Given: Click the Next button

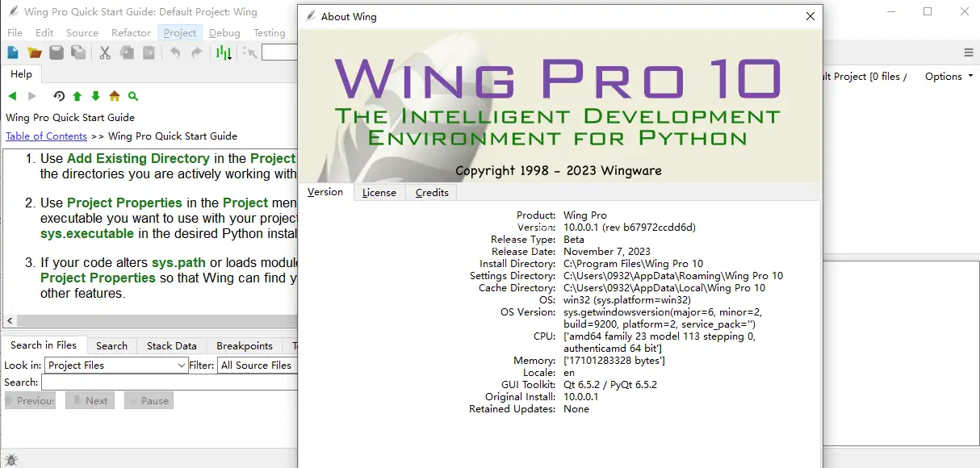Looking at the screenshot, I should tap(90, 400).
